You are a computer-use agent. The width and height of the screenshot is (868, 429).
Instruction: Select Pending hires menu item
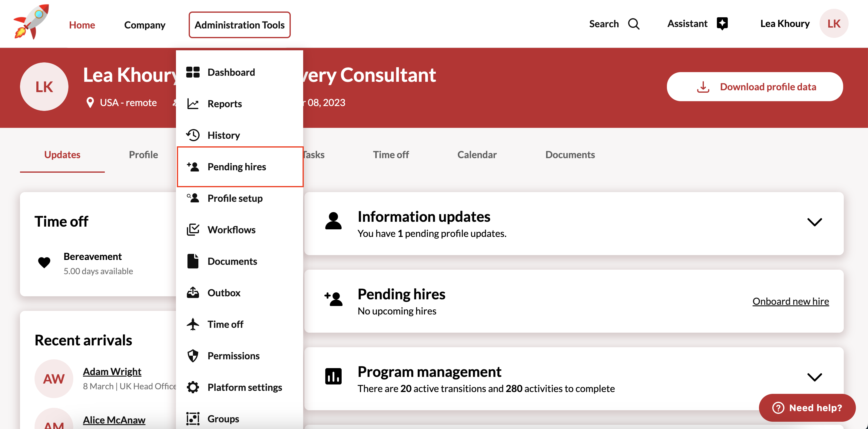237,167
